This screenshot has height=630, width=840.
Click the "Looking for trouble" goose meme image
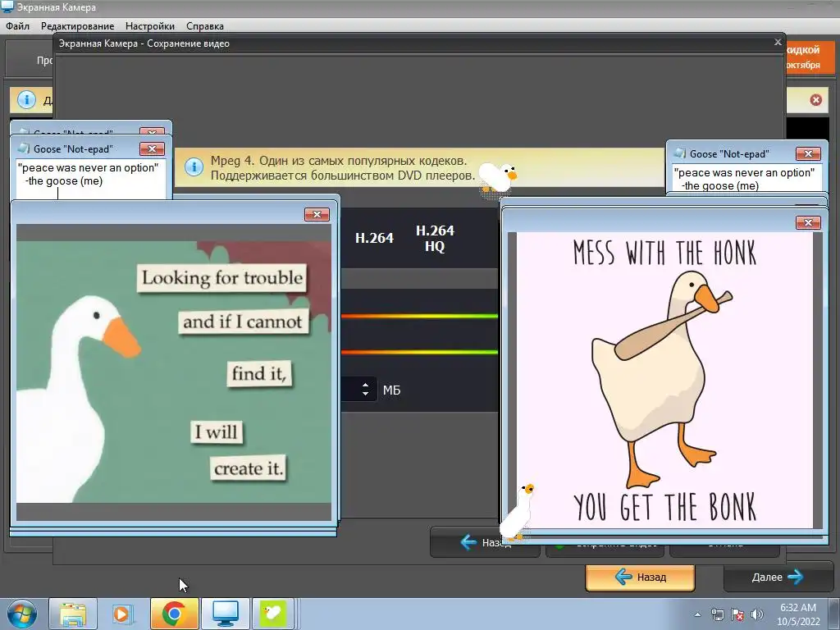click(x=174, y=372)
